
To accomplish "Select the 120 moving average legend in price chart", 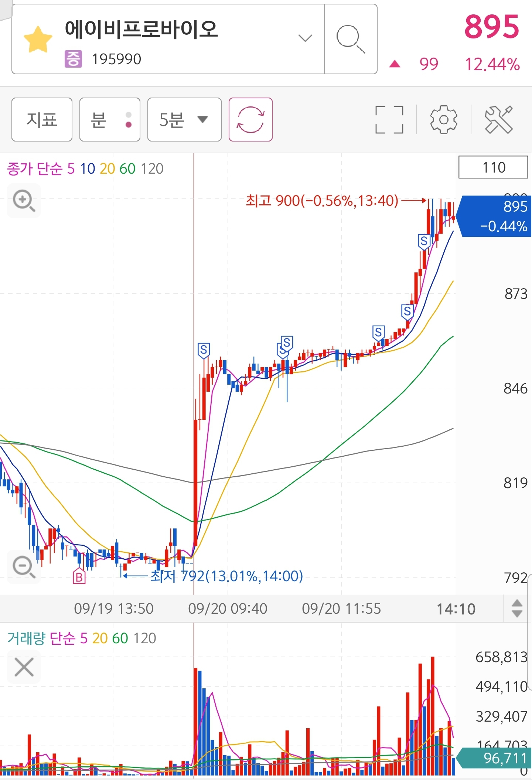I will pos(152,169).
